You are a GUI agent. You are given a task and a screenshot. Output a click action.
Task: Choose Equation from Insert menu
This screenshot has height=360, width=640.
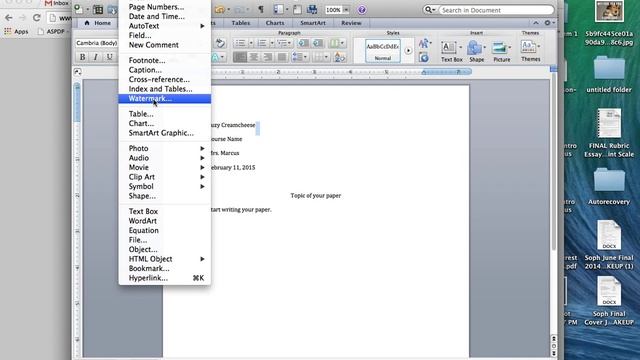coord(164,231)
